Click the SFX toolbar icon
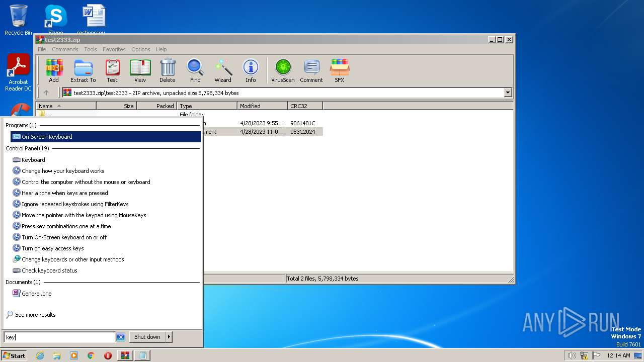Image resolution: width=644 pixels, height=362 pixels. (340, 71)
